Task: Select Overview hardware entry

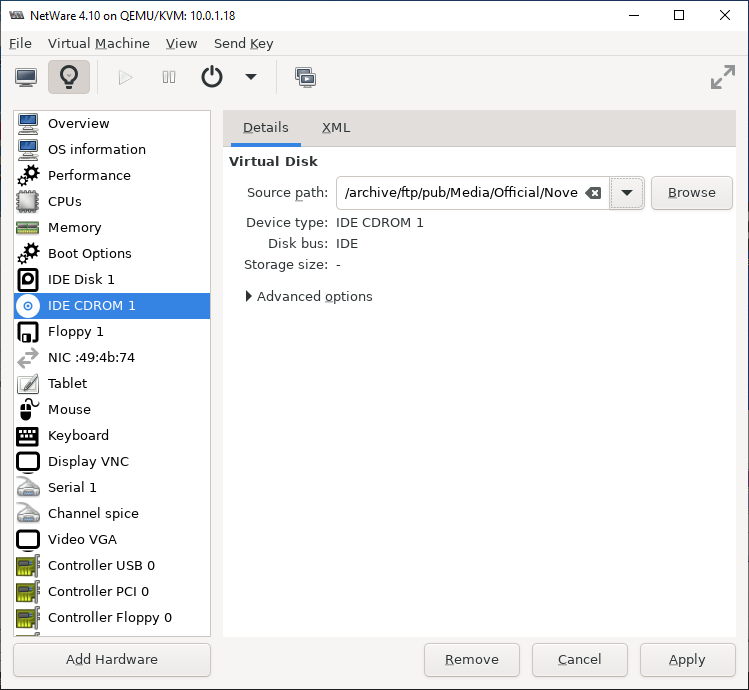Action: click(x=112, y=123)
